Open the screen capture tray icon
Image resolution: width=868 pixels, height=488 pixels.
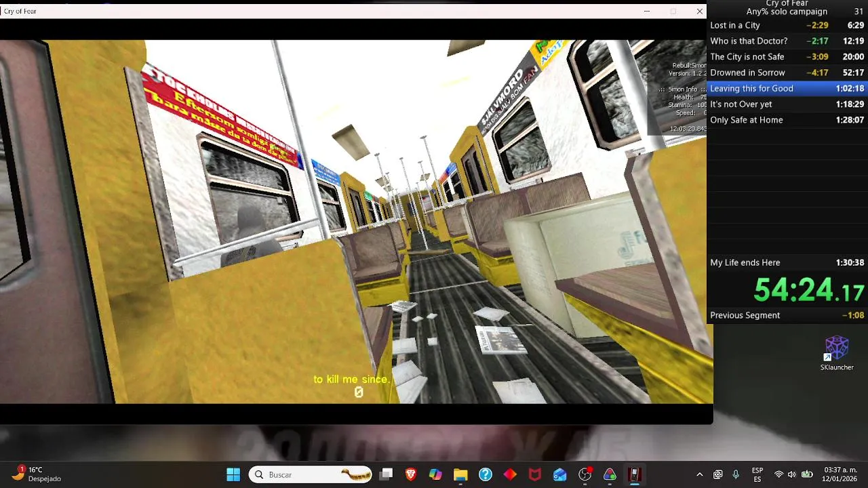point(718,474)
